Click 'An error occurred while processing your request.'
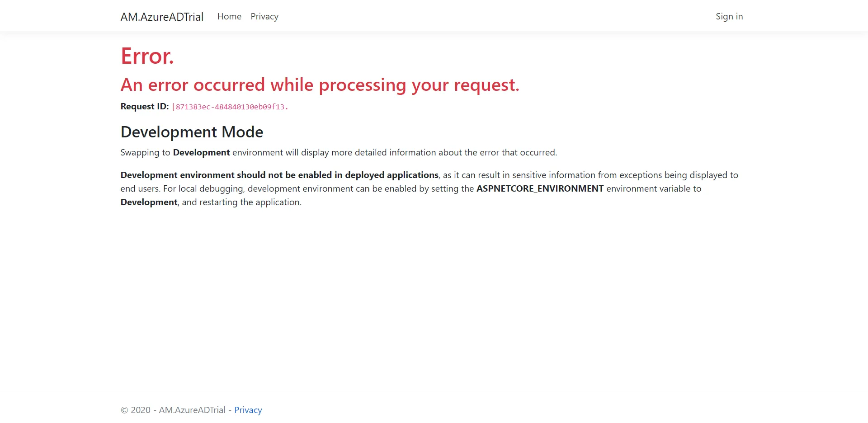Screen dimensions: 868x423 click(320, 85)
